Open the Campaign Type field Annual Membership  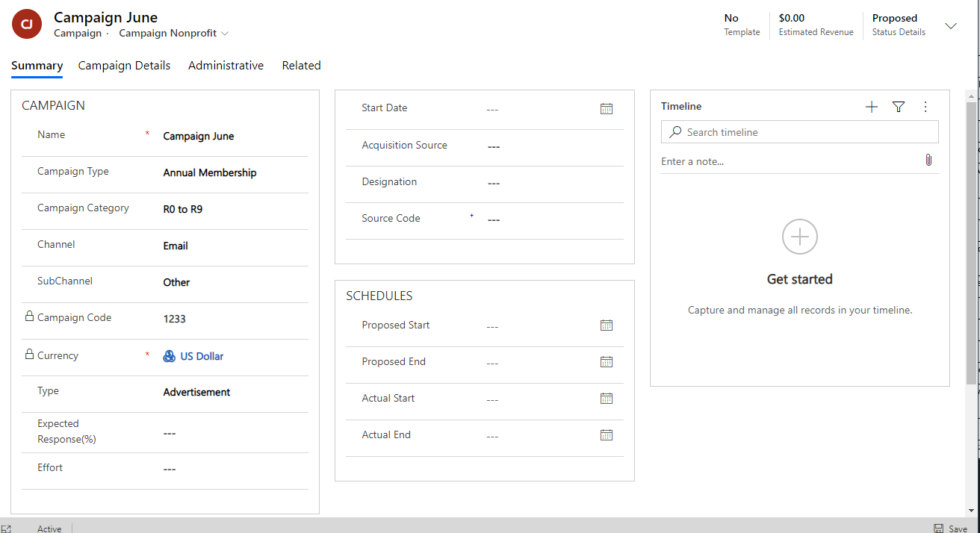(x=210, y=172)
